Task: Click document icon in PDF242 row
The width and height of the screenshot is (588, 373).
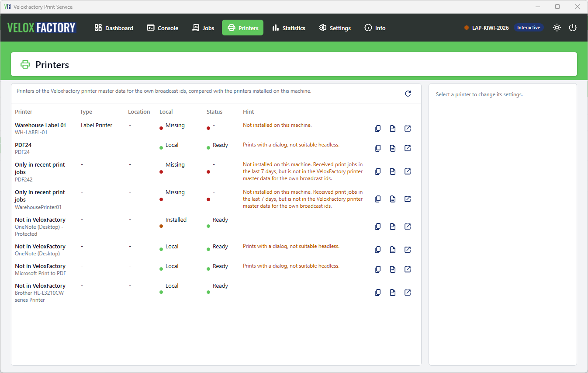Action: (393, 171)
